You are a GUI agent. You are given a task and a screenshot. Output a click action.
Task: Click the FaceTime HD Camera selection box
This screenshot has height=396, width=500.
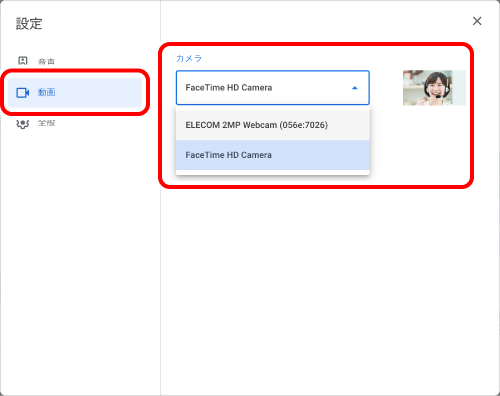[x=273, y=88]
